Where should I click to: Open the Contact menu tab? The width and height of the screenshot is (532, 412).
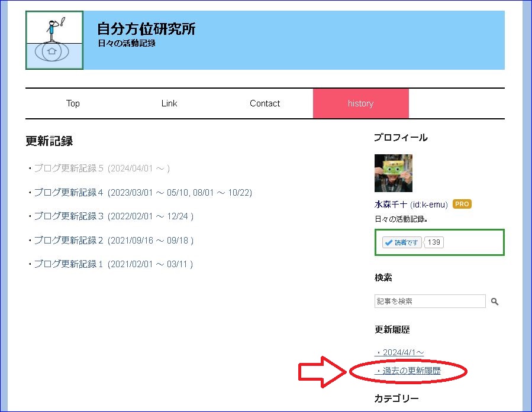click(x=265, y=103)
